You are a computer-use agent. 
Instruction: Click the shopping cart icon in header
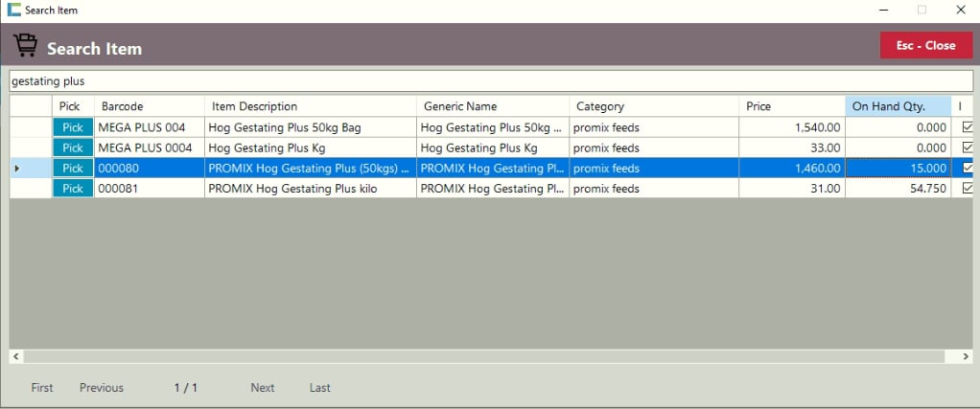(25, 46)
